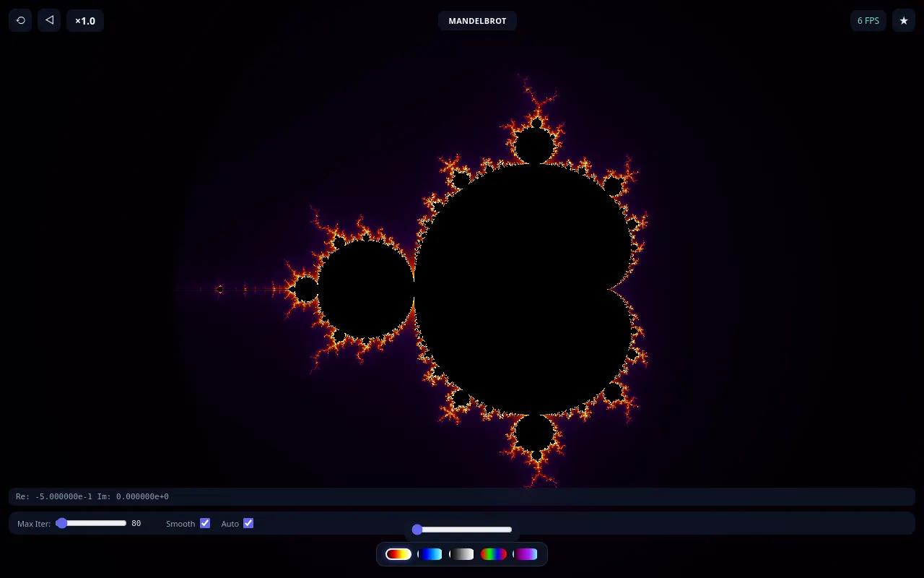Click the Smooth label
This screenshot has width=924, height=578.
pyautogui.click(x=180, y=524)
